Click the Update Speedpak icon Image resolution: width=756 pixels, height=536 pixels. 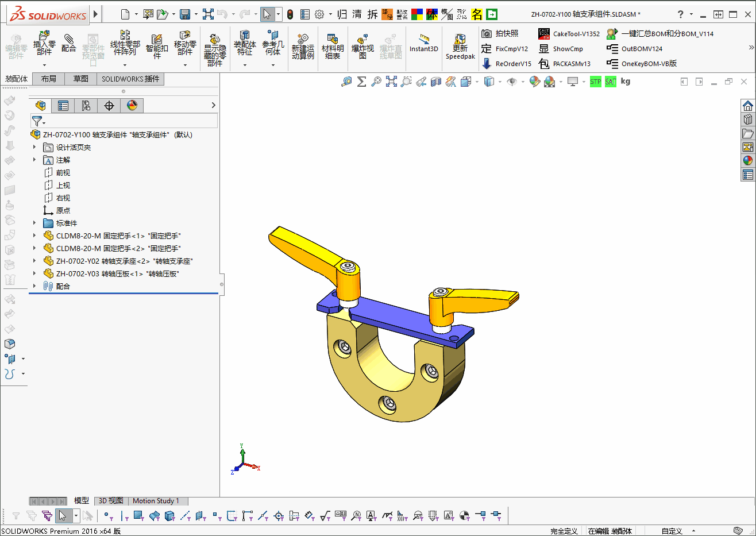pos(460,46)
